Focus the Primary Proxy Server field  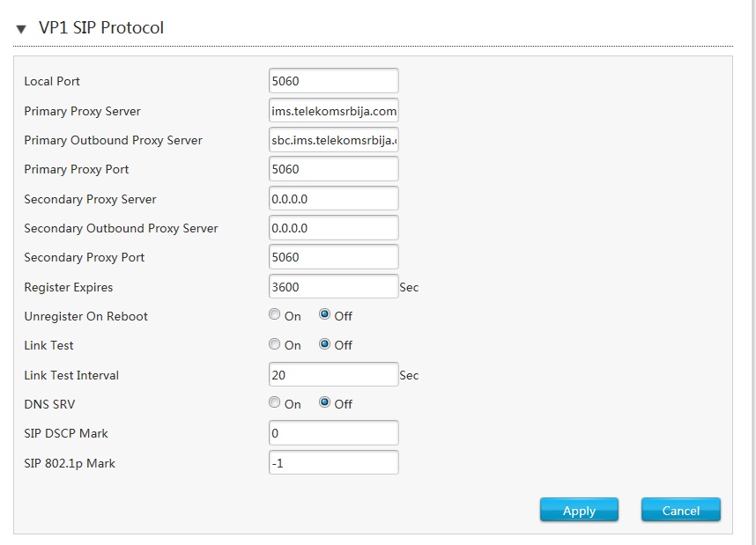click(333, 111)
